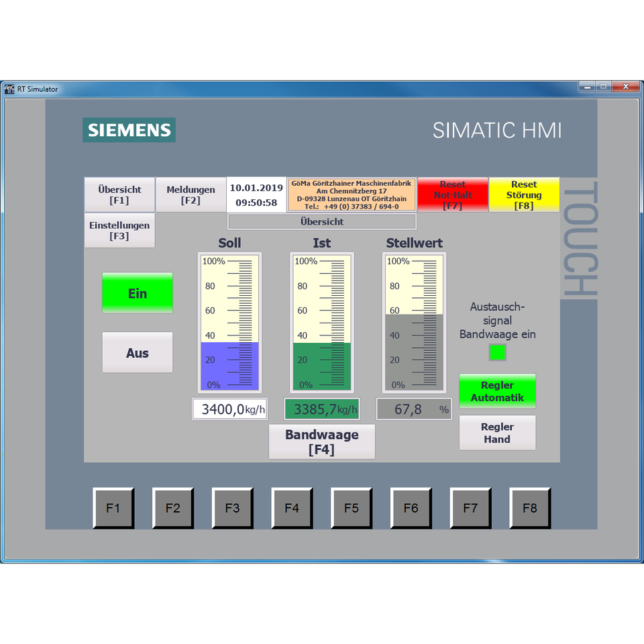Open the Übersicht [F1] screen
This screenshot has width=644, height=644.
(x=119, y=195)
